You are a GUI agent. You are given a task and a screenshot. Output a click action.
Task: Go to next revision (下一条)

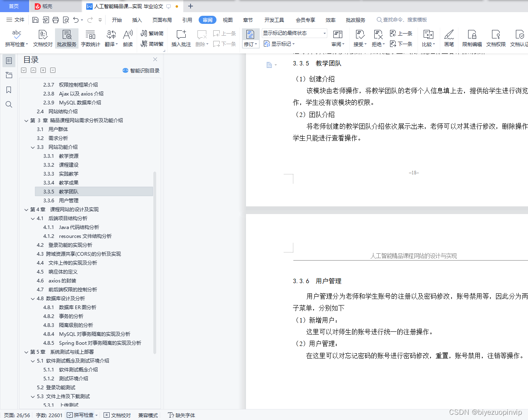point(401,44)
